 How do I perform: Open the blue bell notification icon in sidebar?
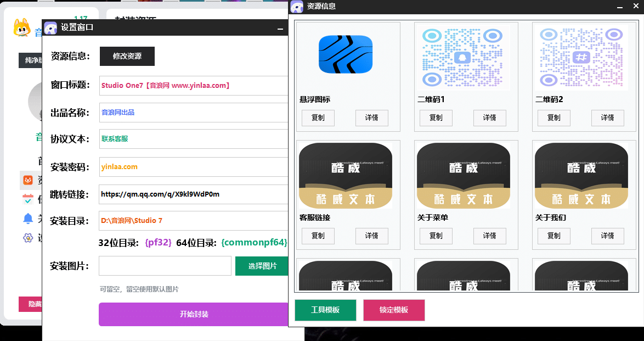click(29, 218)
